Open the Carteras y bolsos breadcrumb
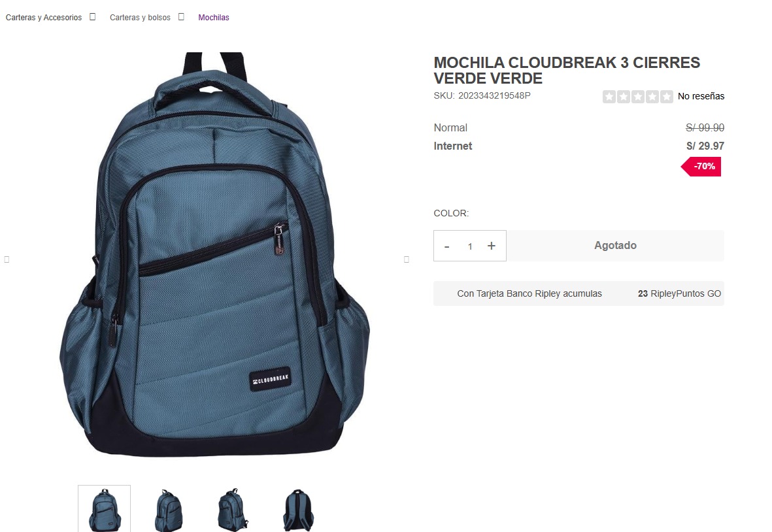Viewport: 772px width, 532px height. [x=141, y=18]
